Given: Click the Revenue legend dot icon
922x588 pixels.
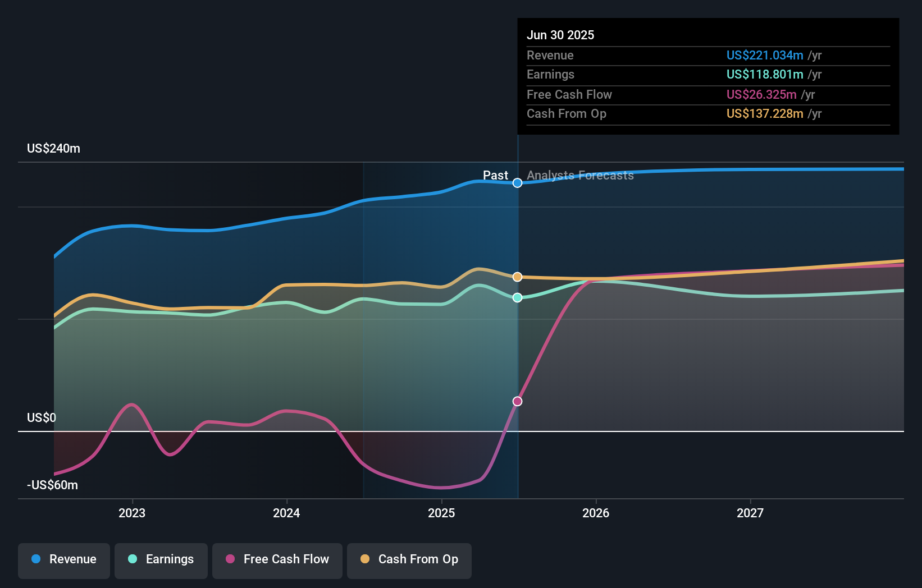Looking at the screenshot, I should tap(36, 559).
